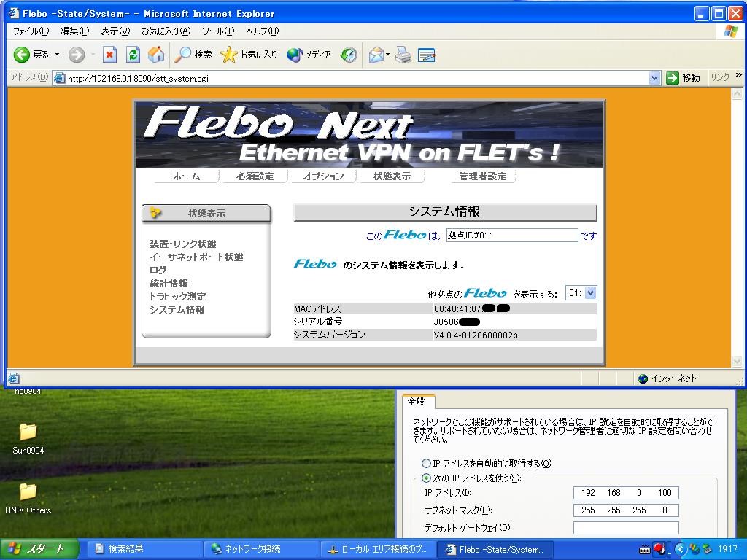Image resolution: width=747 pixels, height=560 pixels.
Task: Open the Mail icon dropdown arrow
Action: point(388,55)
